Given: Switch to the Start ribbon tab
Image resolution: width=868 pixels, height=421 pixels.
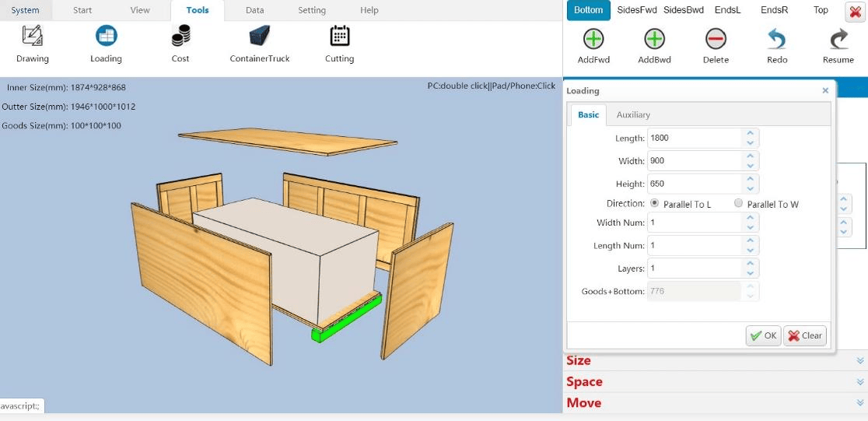Looking at the screenshot, I should pos(82,11).
